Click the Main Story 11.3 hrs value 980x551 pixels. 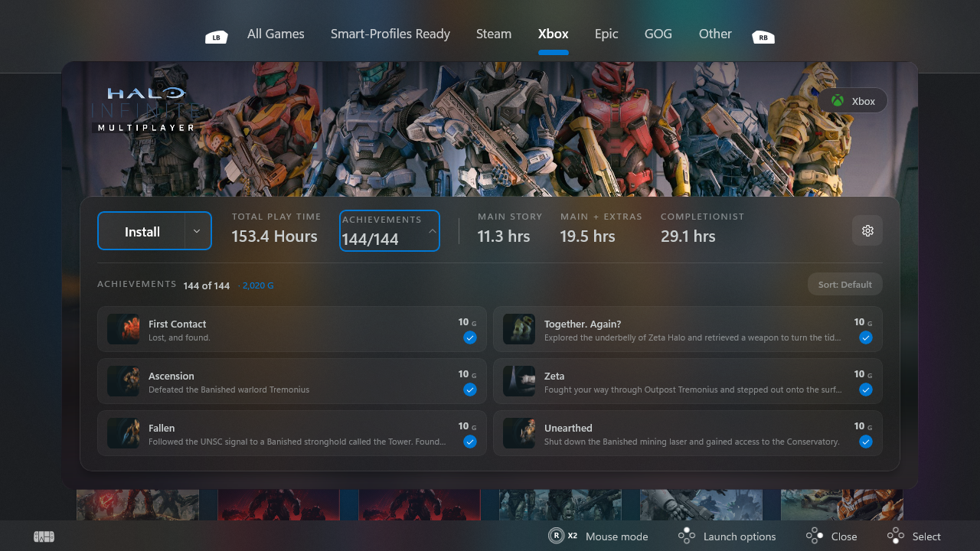pyautogui.click(x=504, y=236)
